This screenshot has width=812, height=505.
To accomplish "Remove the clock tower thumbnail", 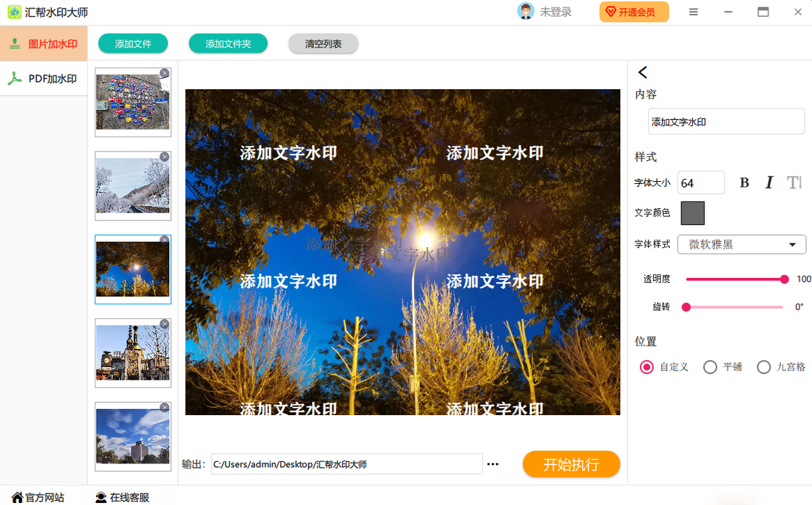I will [x=164, y=324].
